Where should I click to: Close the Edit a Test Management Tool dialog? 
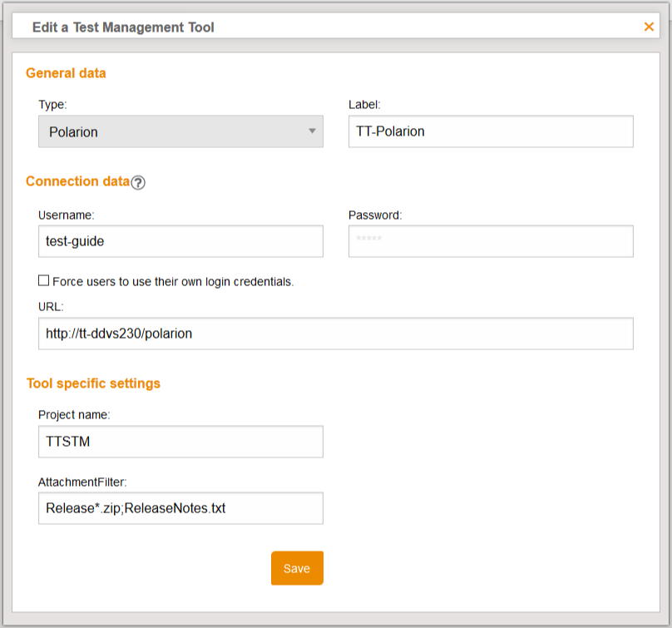point(649,27)
